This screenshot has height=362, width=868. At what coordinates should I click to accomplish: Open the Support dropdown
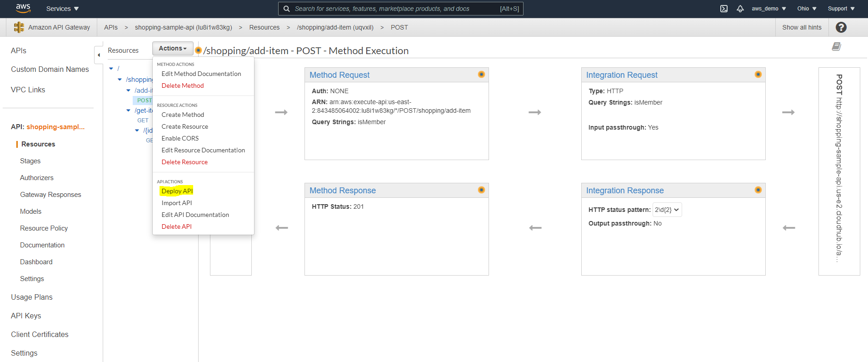pyautogui.click(x=842, y=9)
